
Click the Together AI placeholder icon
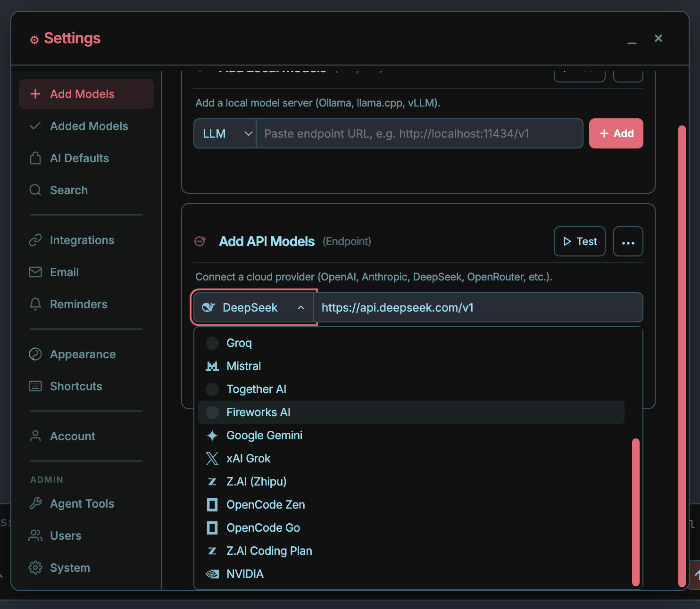tap(212, 389)
